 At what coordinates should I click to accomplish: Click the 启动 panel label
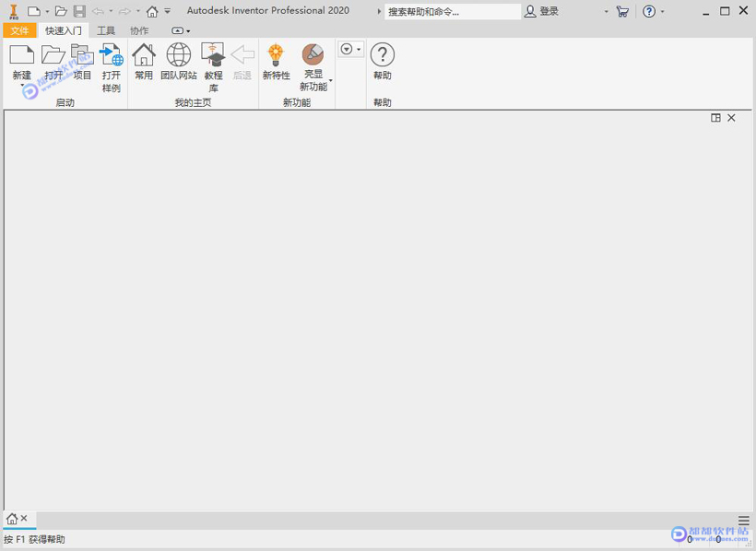pos(65,102)
